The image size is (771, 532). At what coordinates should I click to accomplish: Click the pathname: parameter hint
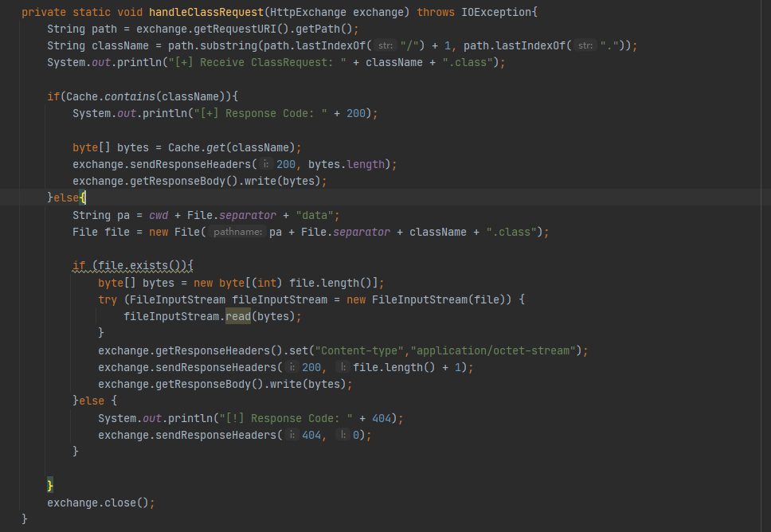tap(237, 232)
